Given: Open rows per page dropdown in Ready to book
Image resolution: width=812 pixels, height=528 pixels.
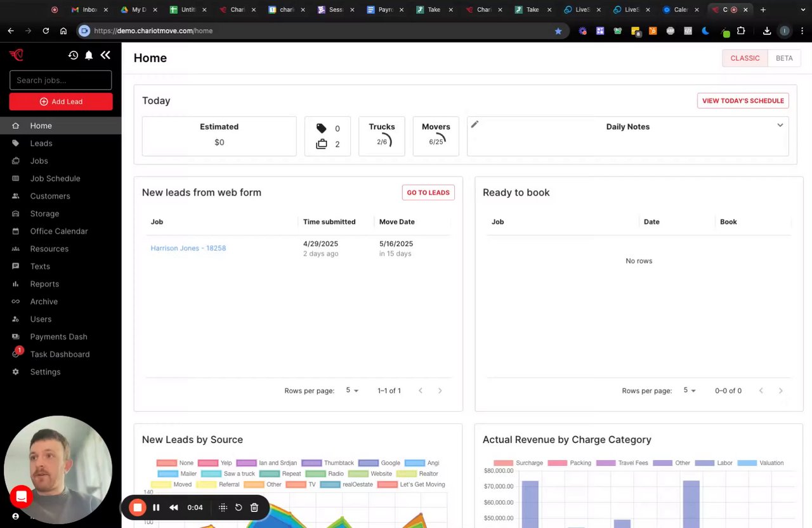Looking at the screenshot, I should 690,390.
